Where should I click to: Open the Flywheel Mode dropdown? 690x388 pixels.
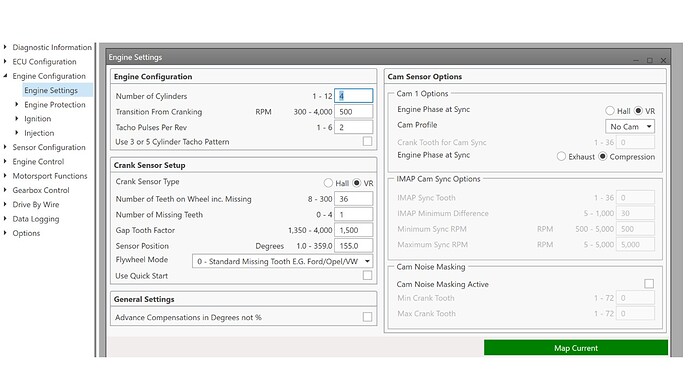pos(283,261)
